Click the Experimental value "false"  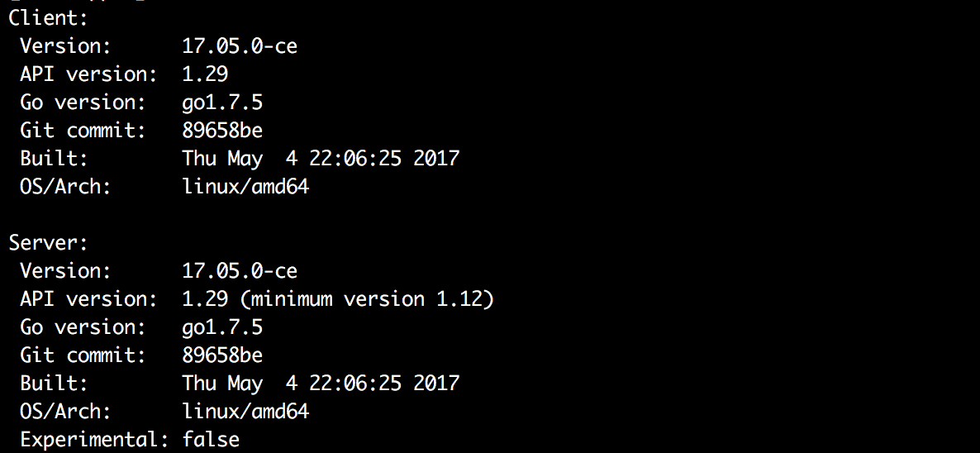coord(211,440)
